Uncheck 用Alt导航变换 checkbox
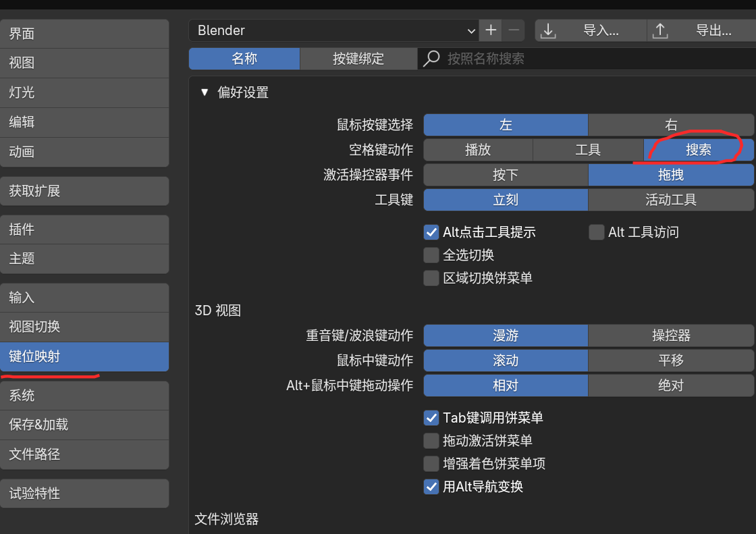756x534 pixels. coord(431,487)
